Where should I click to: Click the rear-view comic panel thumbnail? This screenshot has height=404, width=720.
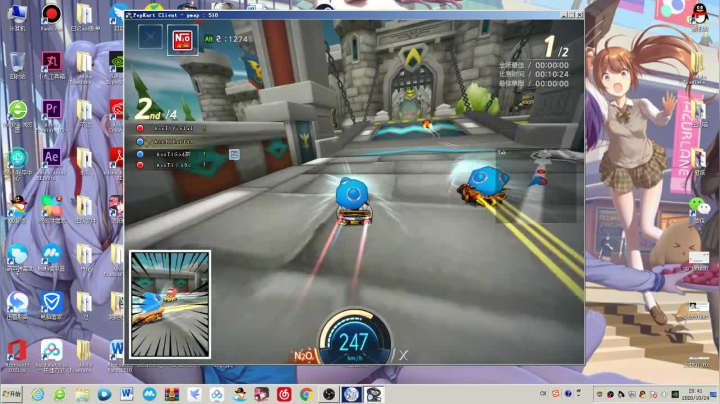[170, 304]
